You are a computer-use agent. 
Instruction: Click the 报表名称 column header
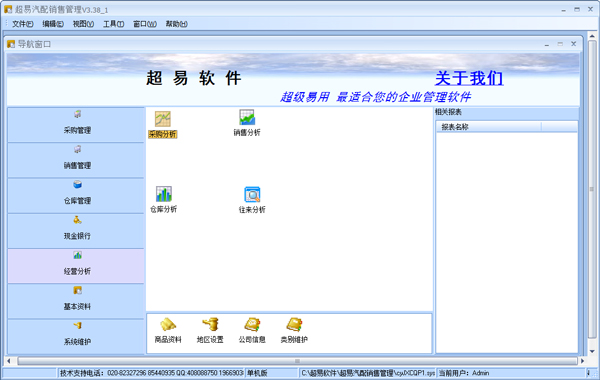click(489, 127)
